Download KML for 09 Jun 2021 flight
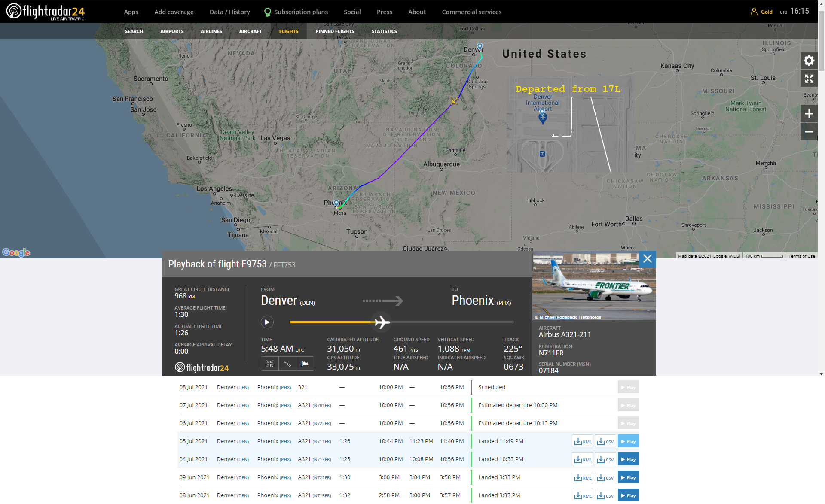The width and height of the screenshot is (825, 504). click(x=583, y=477)
